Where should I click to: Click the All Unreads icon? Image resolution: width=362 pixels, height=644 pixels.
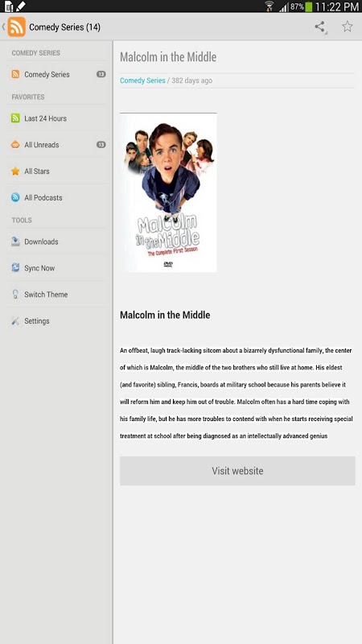point(15,145)
